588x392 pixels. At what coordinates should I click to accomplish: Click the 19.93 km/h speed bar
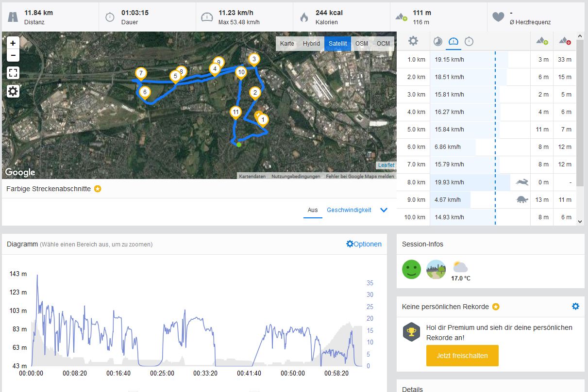point(470,182)
